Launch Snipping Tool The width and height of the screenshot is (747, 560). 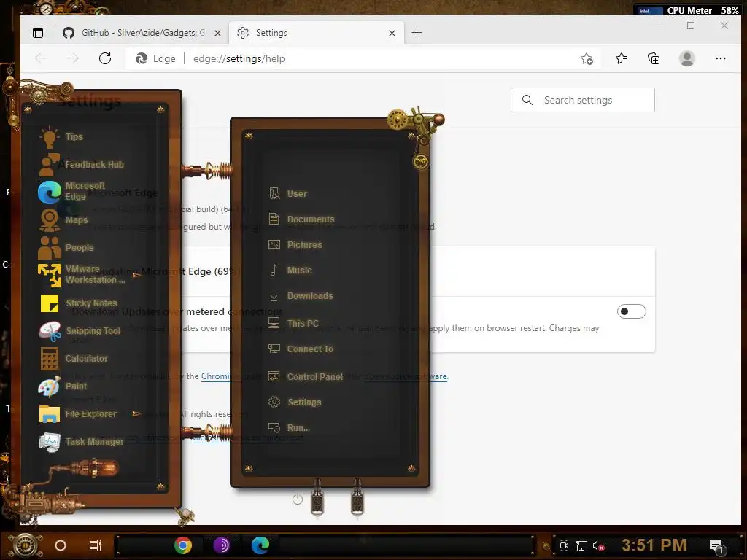[x=80, y=331]
